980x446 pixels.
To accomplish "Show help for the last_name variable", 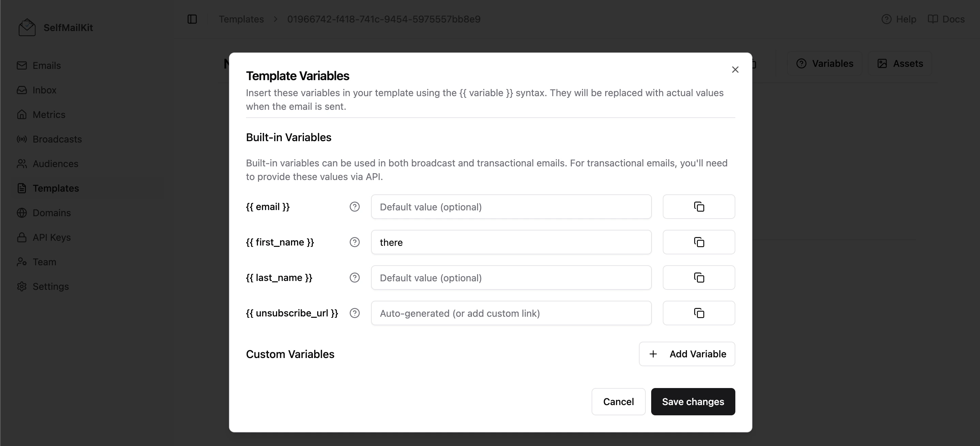I will pos(355,278).
